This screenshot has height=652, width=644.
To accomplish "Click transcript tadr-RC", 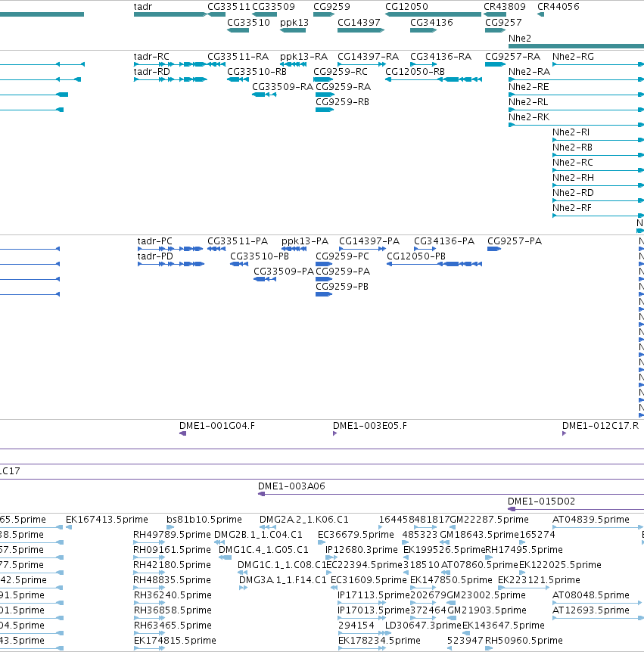I will tap(151, 57).
